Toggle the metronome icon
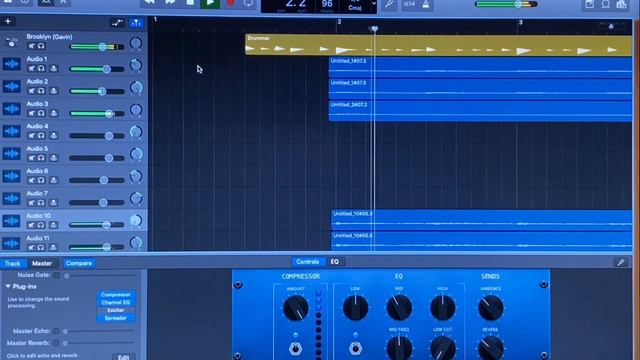The height and width of the screenshot is (360, 640). tap(426, 4)
